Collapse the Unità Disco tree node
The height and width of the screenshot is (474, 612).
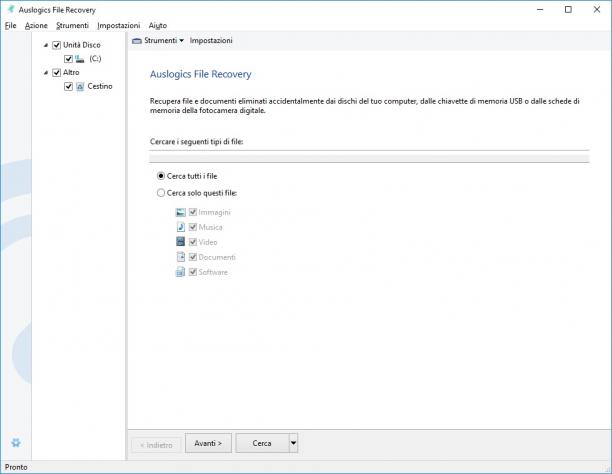(46, 45)
